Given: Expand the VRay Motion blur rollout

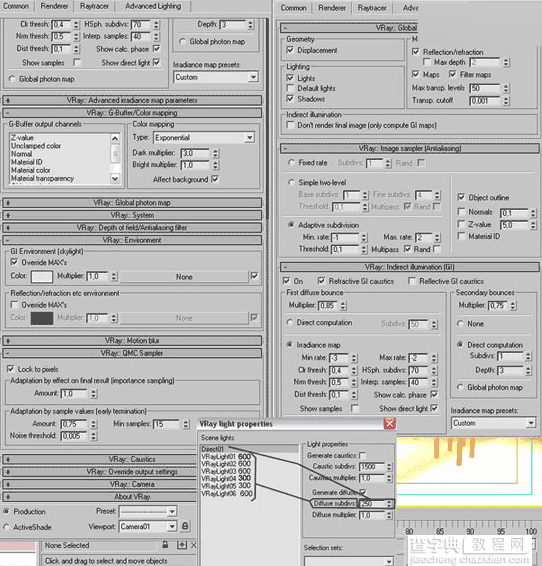Looking at the screenshot, I should [132, 340].
